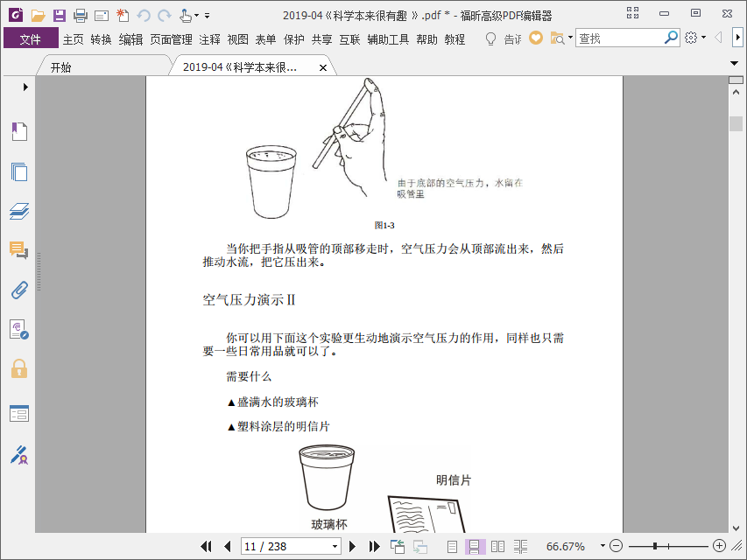
Task: Expand the left navigation panel
Action: [25, 87]
